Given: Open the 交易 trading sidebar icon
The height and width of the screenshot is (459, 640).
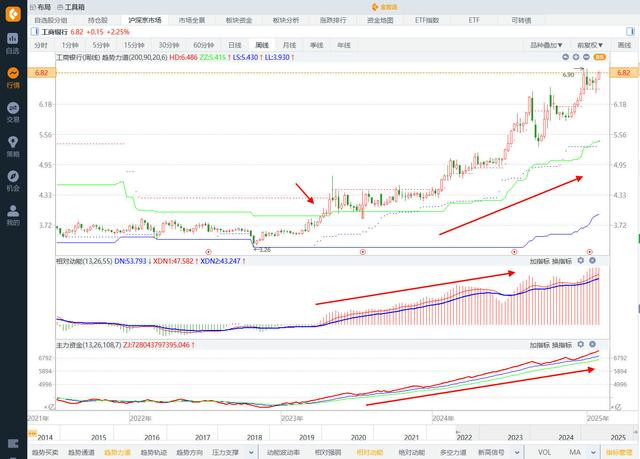Looking at the screenshot, I should 12,111.
